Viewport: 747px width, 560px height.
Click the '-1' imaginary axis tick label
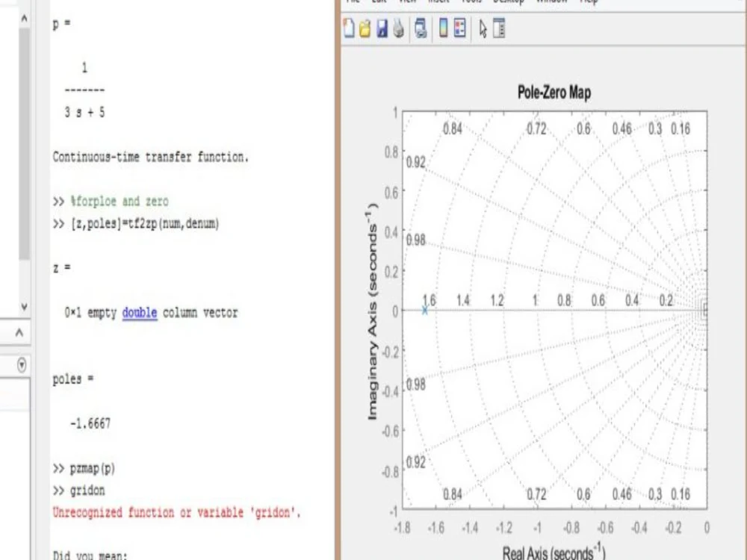click(393, 512)
